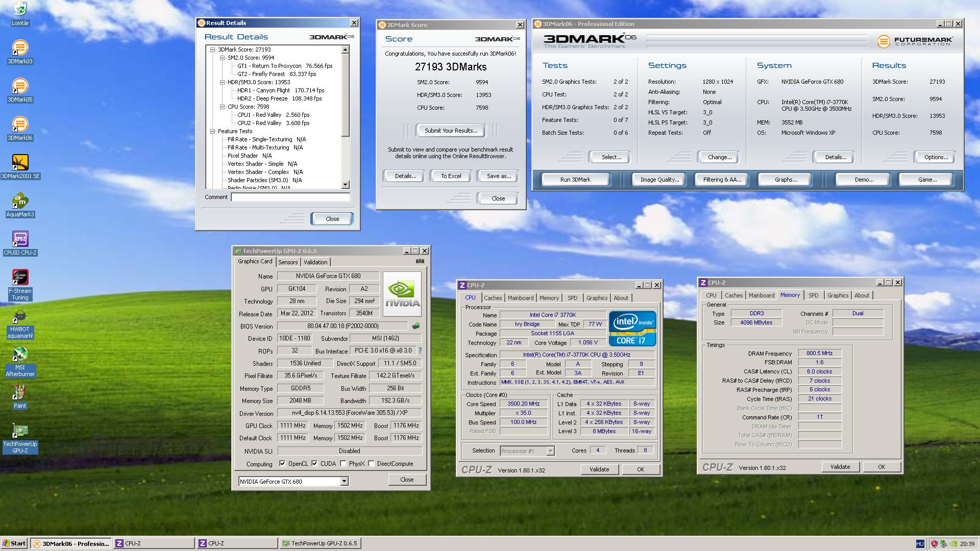Viewport: 980px width, 551px height.
Task: Click the Bus Interface question mark icon
Action: click(x=420, y=350)
